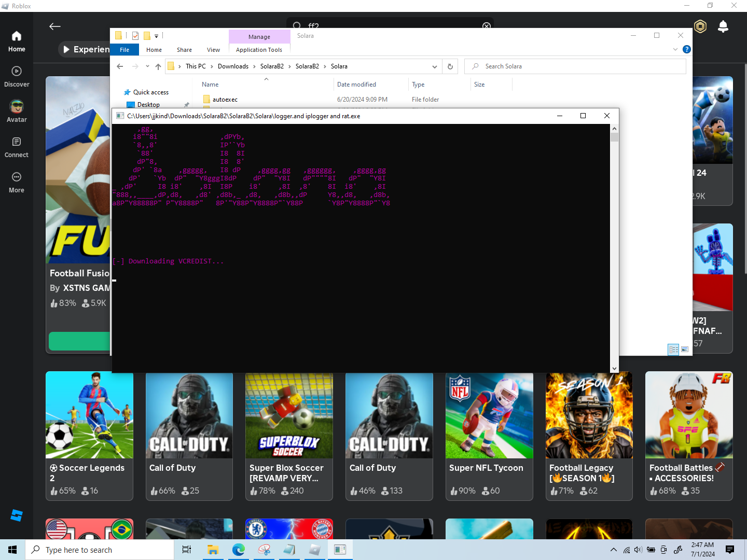The width and height of the screenshot is (747, 560).
Task: Clear the Roblox search box text
Action: coord(487,26)
